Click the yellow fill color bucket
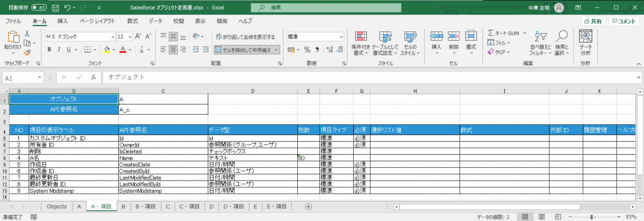This screenshot has width=644, height=221. point(106,49)
